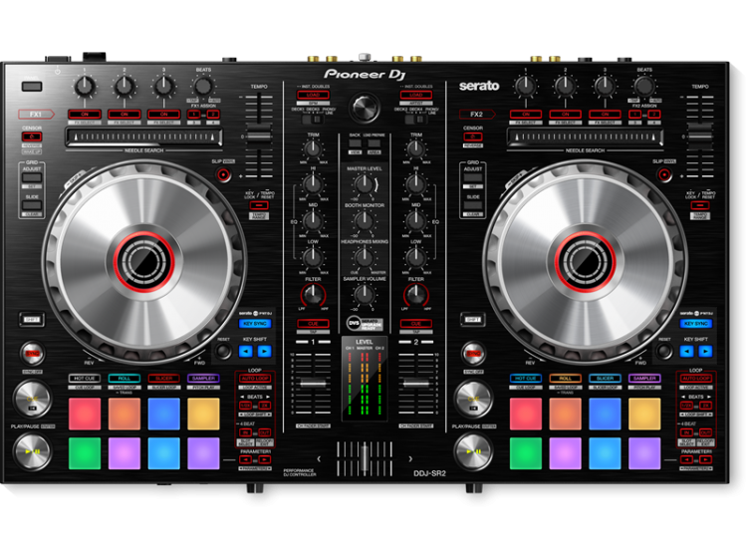
Task: Click left deck PARAMETER1 left arrow
Action: pos(245,459)
